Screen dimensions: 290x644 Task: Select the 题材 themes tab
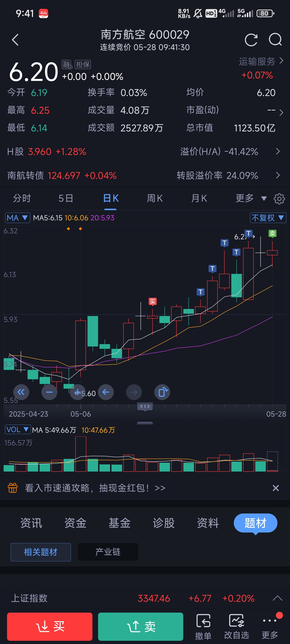255,523
